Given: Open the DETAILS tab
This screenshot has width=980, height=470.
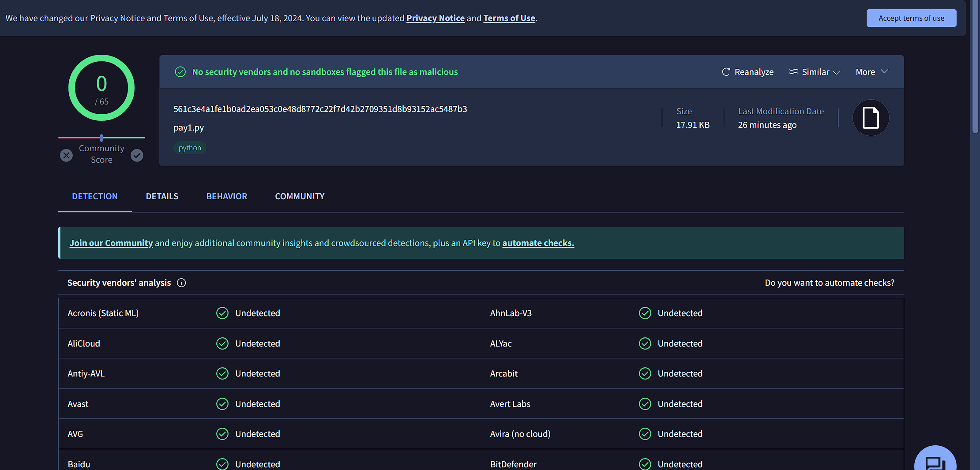Looking at the screenshot, I should point(162,196).
